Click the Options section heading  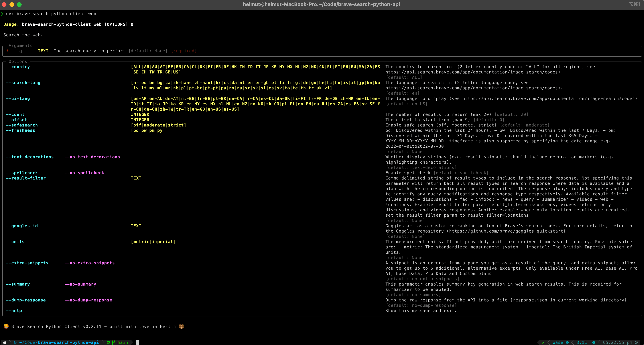click(x=18, y=62)
